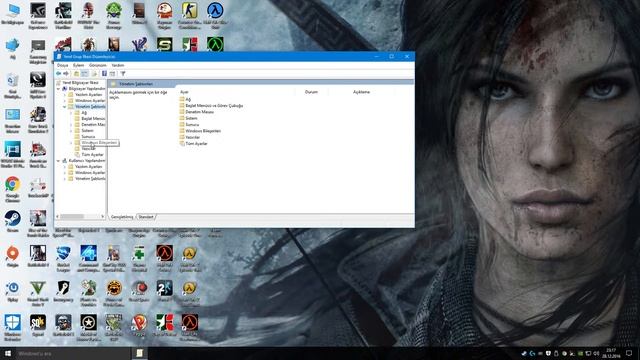
Task: Select Başlat Menüsü in the tree
Action: click(93, 118)
